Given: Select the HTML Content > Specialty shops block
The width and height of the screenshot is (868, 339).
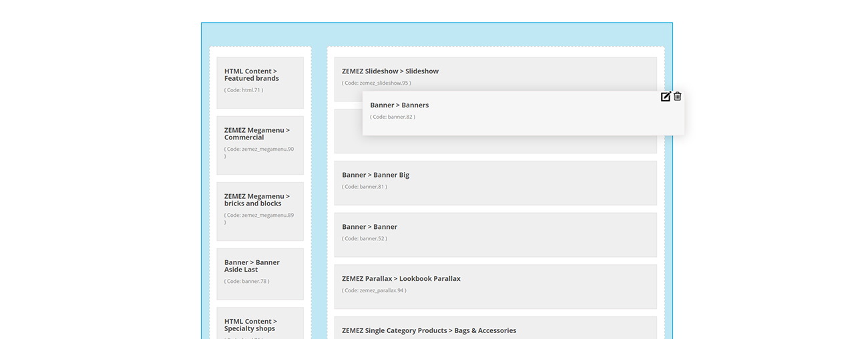Looking at the screenshot, I should click(x=260, y=323).
